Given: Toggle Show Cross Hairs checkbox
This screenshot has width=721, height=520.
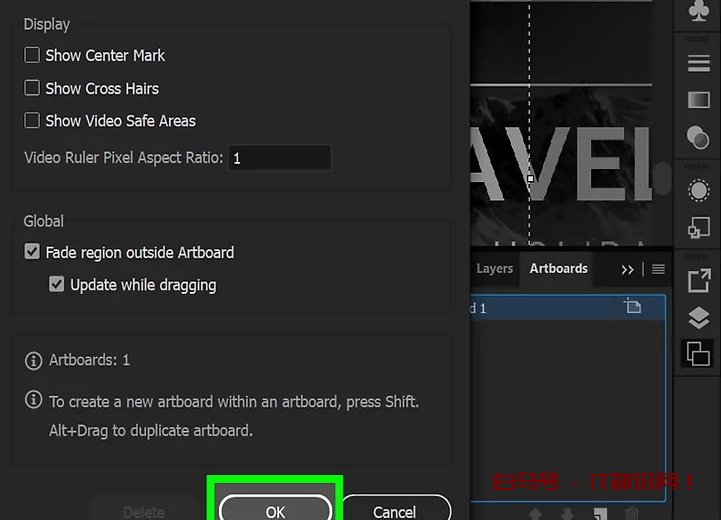Looking at the screenshot, I should pyautogui.click(x=32, y=88).
